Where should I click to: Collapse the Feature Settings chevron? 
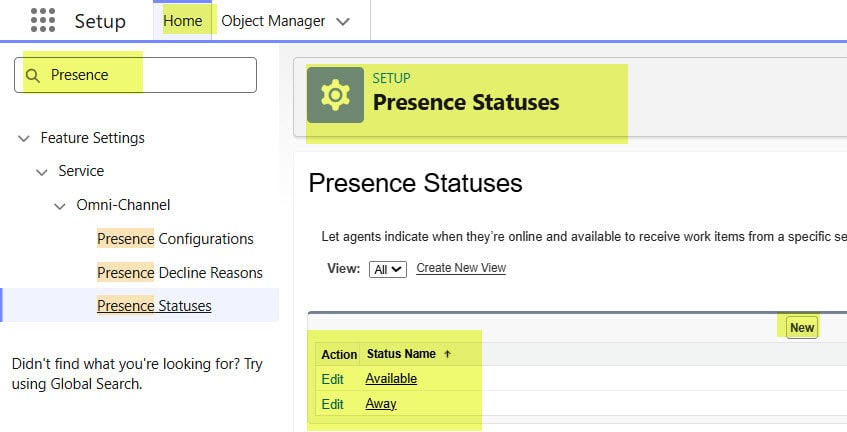(x=24, y=139)
